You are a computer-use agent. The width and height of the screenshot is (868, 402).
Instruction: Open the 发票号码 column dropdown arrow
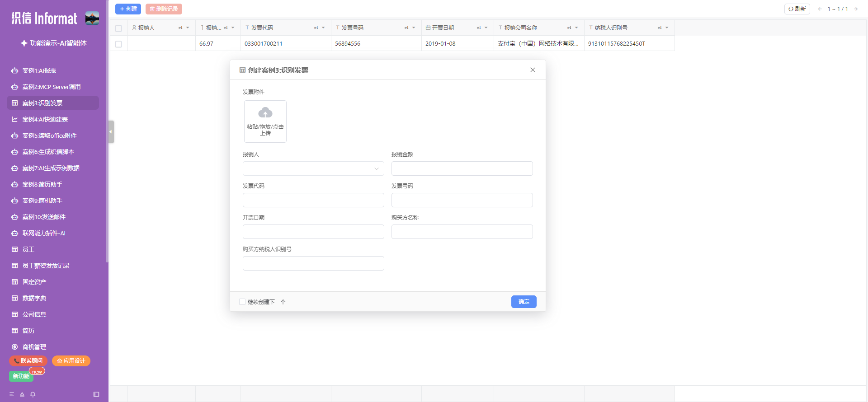pyautogui.click(x=414, y=28)
